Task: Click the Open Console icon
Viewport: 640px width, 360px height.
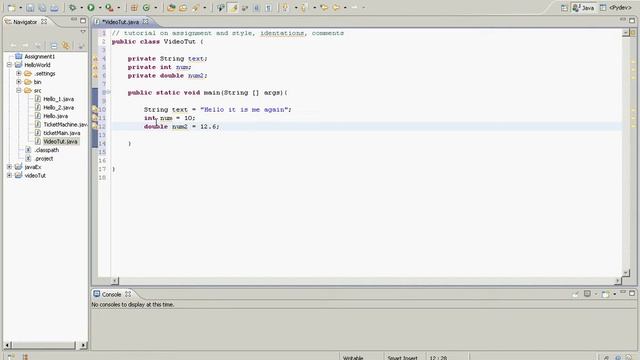Action: [x=605, y=294]
